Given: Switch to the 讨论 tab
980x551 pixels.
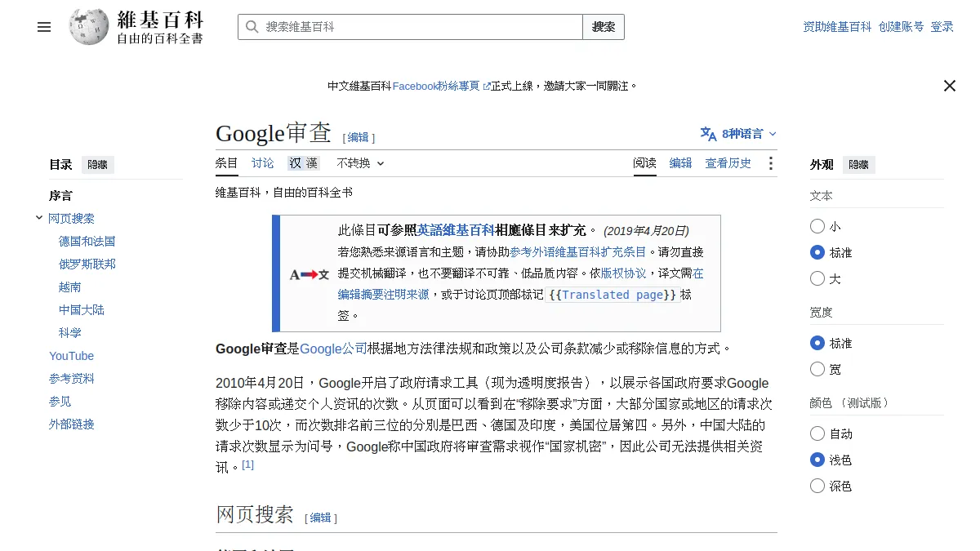Looking at the screenshot, I should (263, 163).
